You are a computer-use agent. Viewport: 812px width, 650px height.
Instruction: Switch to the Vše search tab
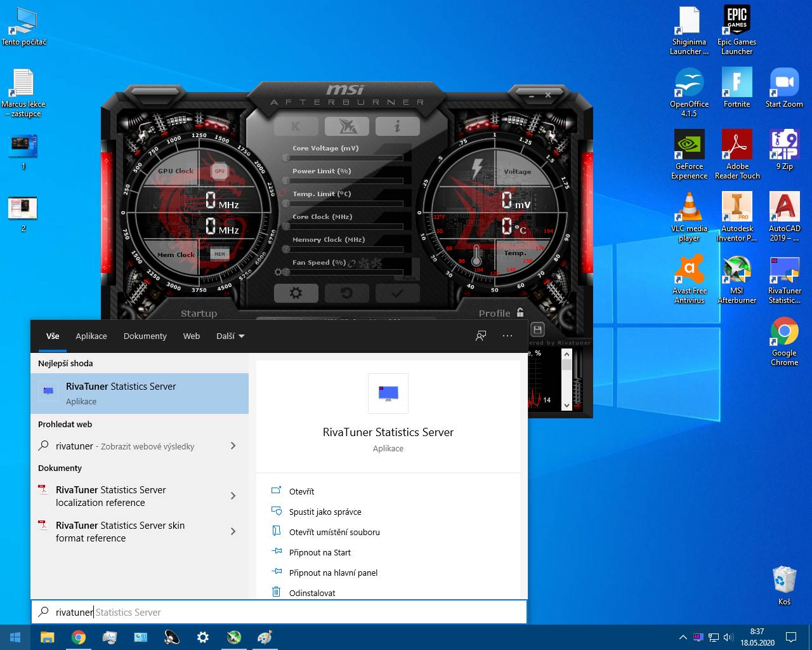click(x=53, y=336)
